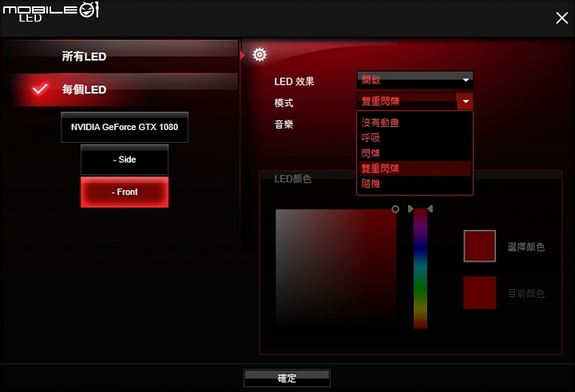Close the Mobile LED window

click(x=561, y=18)
